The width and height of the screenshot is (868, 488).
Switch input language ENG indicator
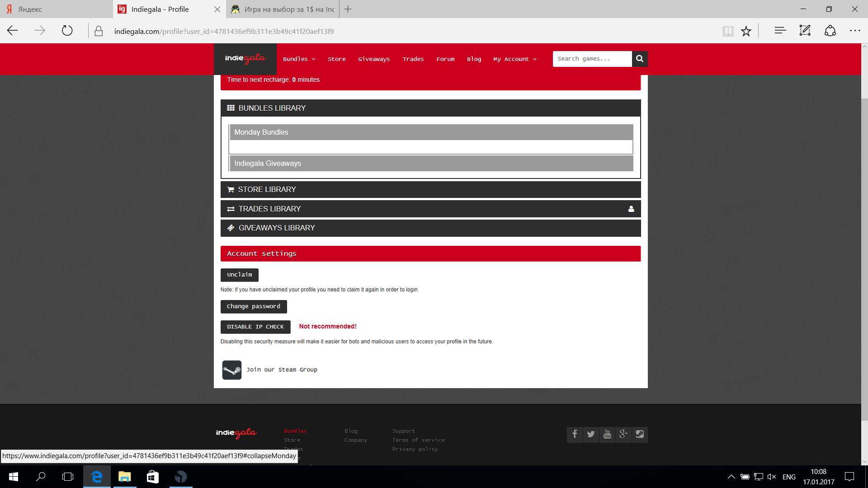coord(789,477)
